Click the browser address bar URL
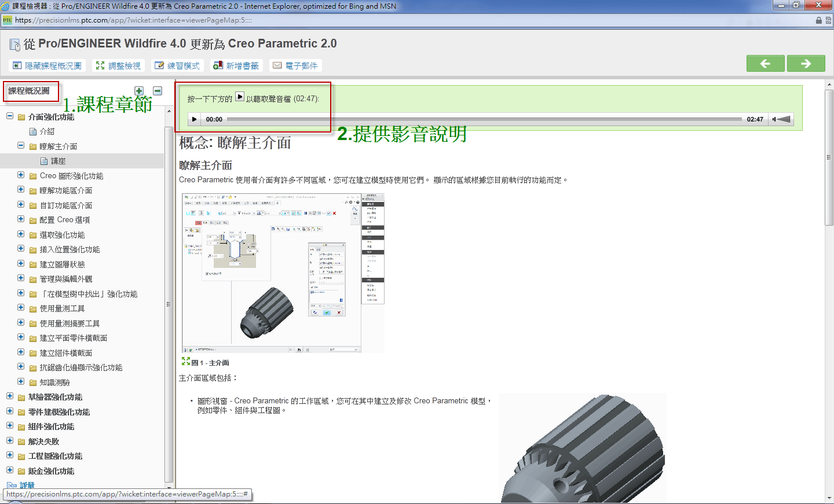 (x=133, y=20)
